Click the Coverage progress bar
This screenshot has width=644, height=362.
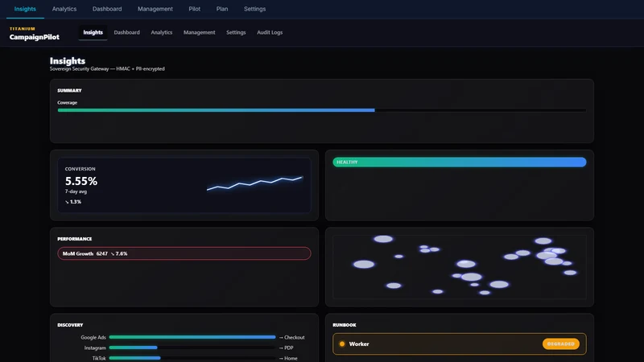pos(321,110)
